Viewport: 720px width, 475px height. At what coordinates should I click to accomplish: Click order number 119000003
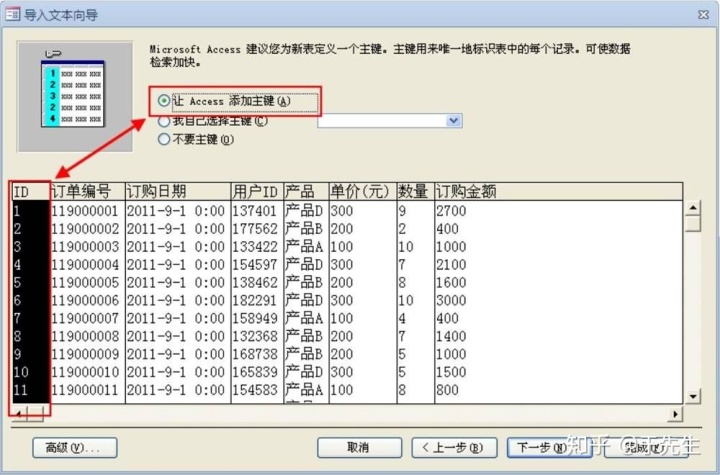click(85, 247)
